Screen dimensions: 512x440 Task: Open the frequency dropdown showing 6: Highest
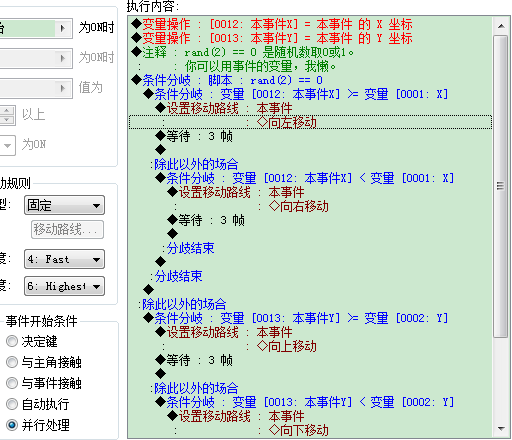pos(64,286)
